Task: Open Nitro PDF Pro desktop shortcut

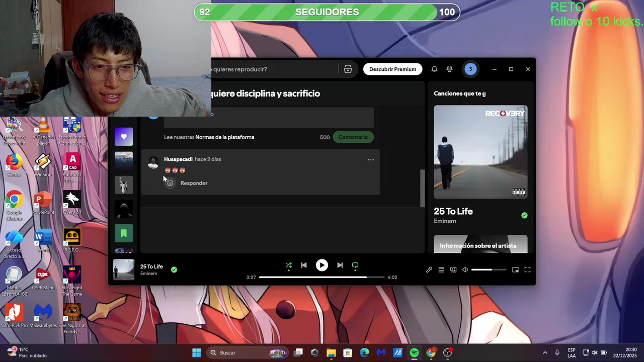Action: [14, 317]
